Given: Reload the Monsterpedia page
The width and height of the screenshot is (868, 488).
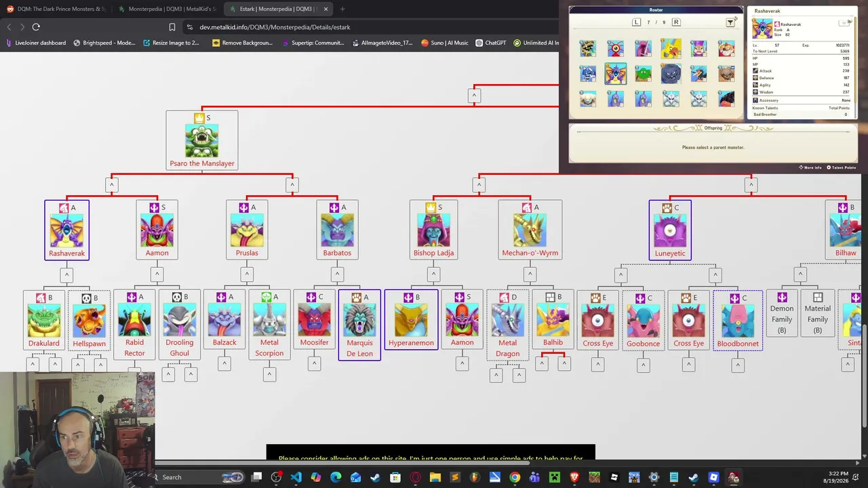Looking at the screenshot, I should click(x=36, y=27).
